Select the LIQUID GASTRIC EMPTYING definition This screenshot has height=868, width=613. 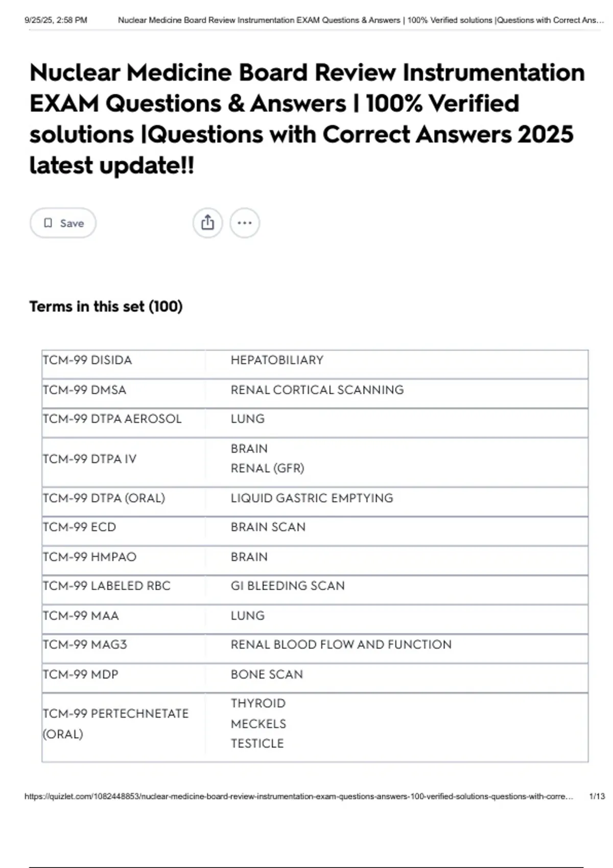coord(312,498)
